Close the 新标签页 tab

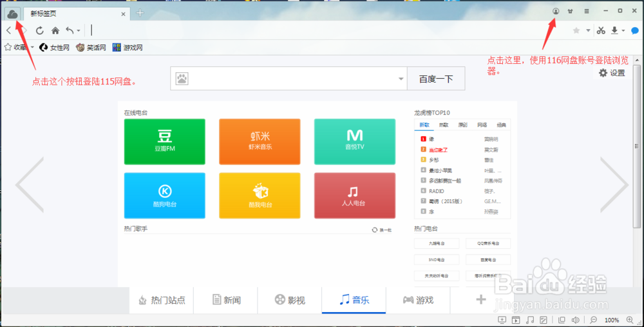pos(123,14)
